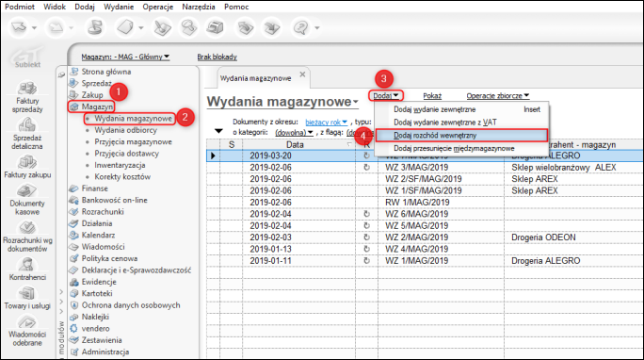
Task: Click refresh icon in WZ 1/MAG/2019 row
Action: [x=366, y=260]
